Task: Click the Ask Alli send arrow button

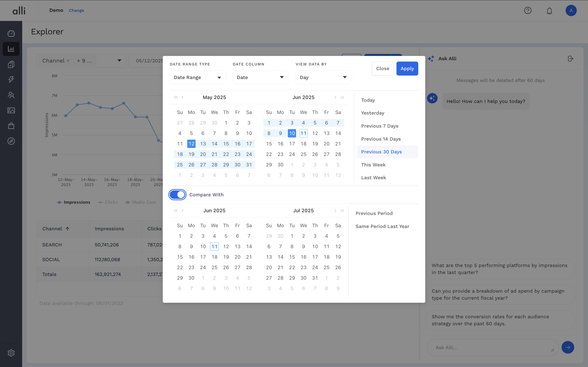Action: coord(568,347)
